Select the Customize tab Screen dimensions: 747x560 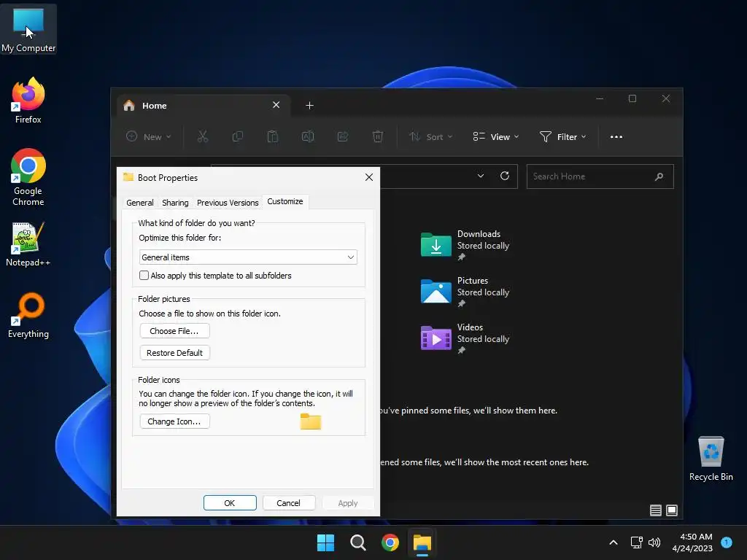pos(285,201)
